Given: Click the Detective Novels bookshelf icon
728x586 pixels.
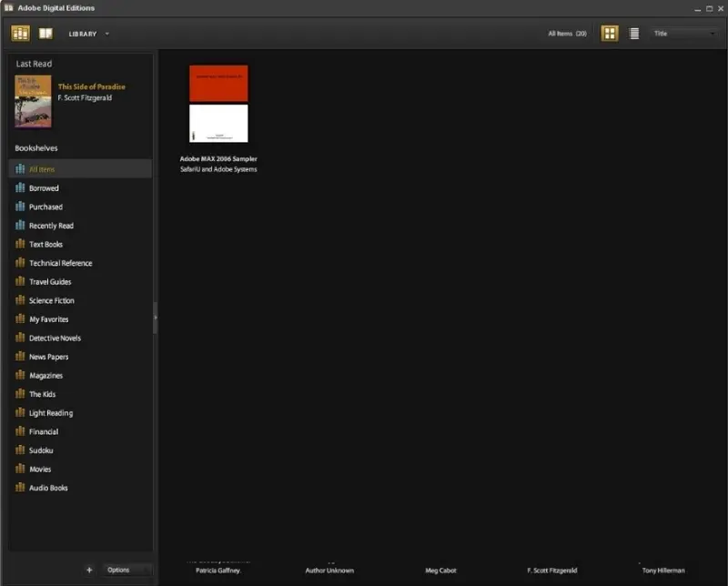Looking at the screenshot, I should coord(20,338).
